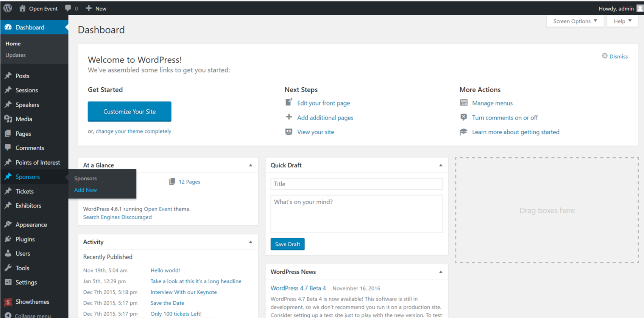
Task: Click the icon beside Turn comments on or off
Action: [464, 117]
